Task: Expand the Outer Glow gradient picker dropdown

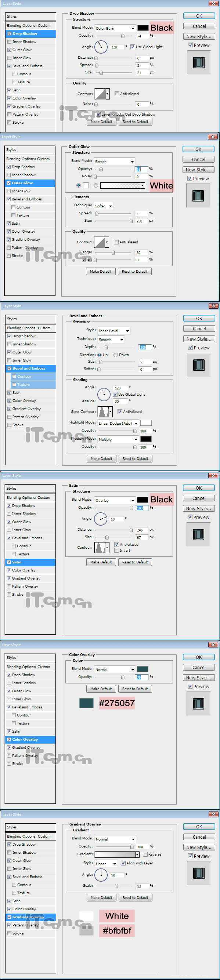Action: [143, 186]
